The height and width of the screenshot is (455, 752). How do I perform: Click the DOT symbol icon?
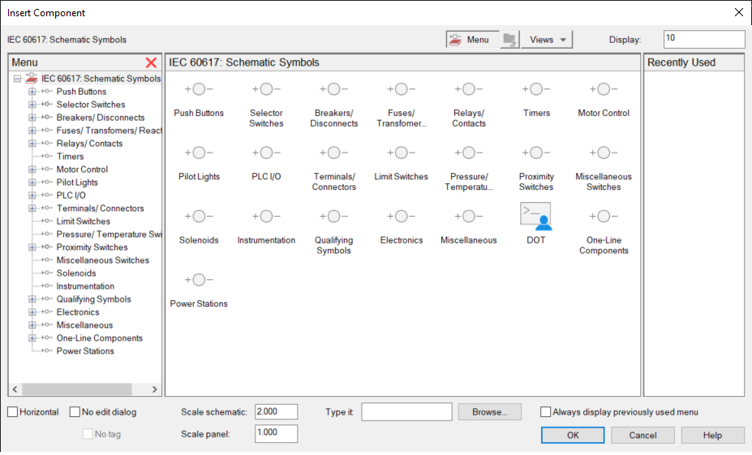(536, 216)
